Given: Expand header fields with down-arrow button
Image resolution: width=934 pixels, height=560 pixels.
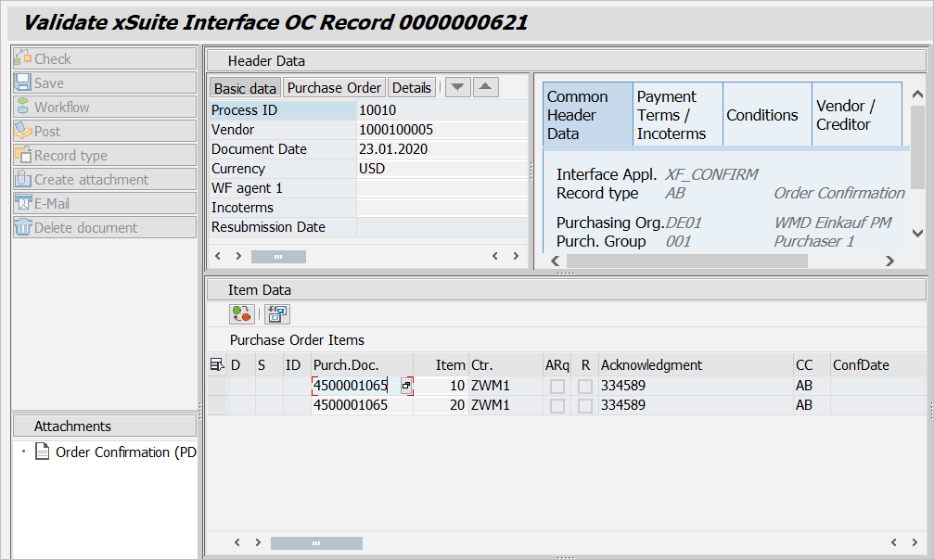Looking at the screenshot, I should [458, 87].
